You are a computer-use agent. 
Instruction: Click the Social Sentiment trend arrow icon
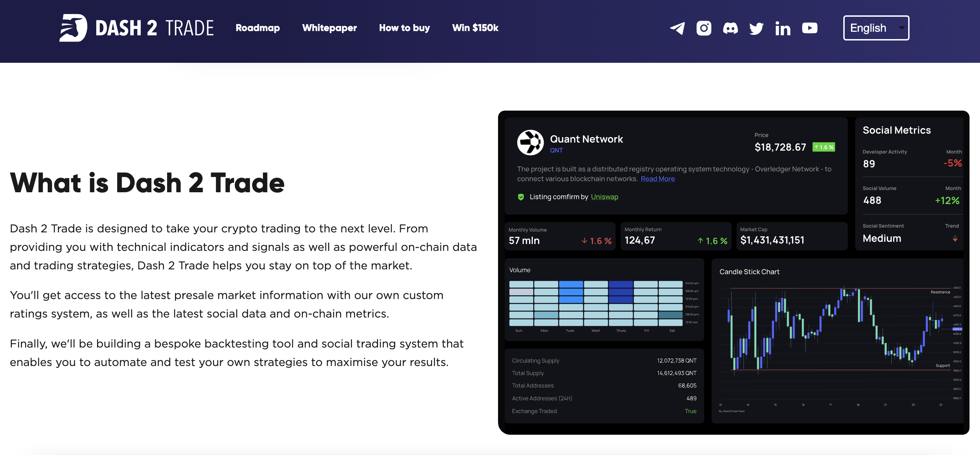[955, 239]
